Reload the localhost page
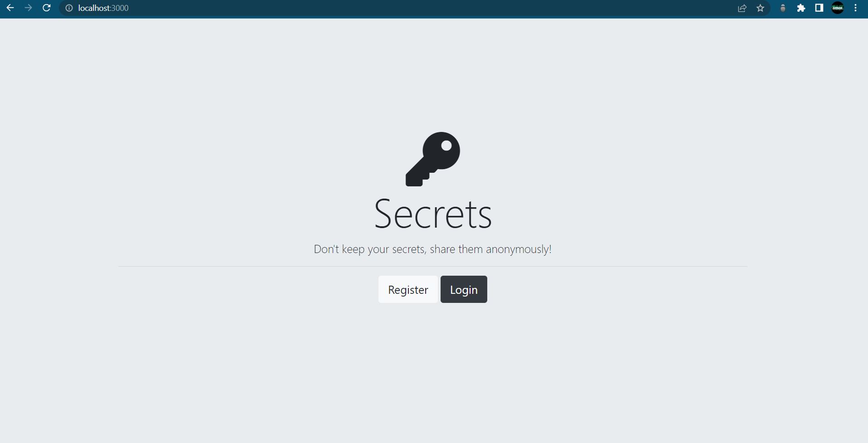This screenshot has width=868, height=443. coord(46,8)
